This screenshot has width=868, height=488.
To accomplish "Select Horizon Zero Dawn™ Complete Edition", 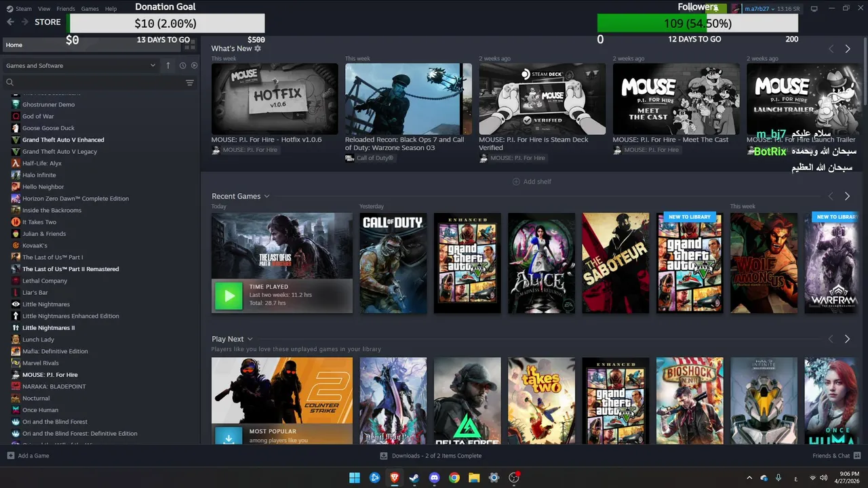I will tap(75, 199).
